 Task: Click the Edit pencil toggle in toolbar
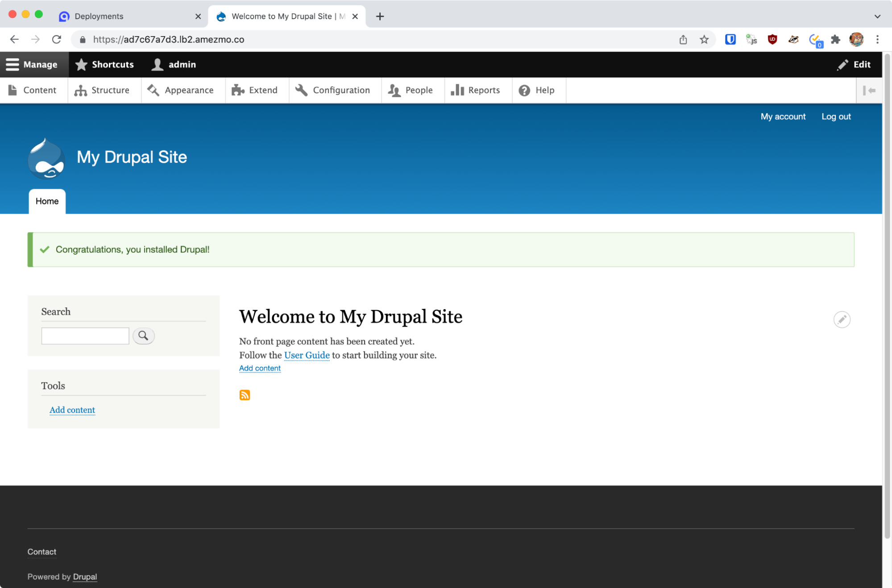click(854, 64)
